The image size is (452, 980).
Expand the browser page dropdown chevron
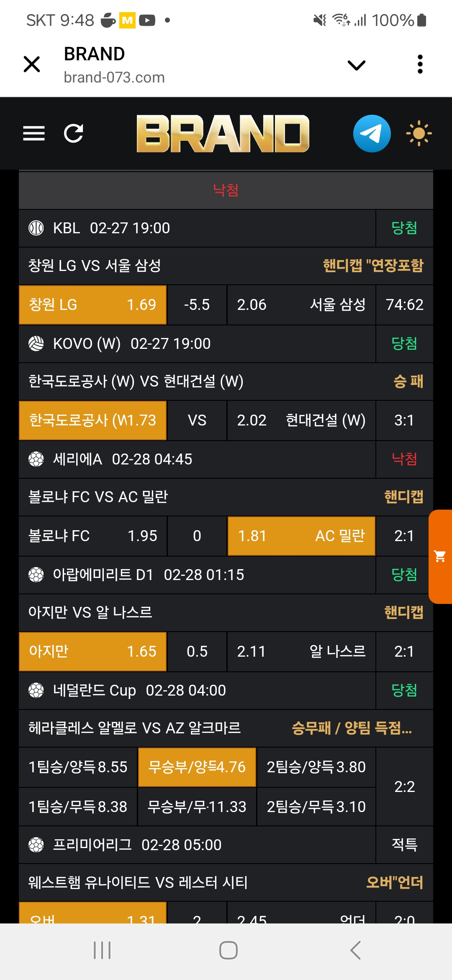(x=357, y=65)
